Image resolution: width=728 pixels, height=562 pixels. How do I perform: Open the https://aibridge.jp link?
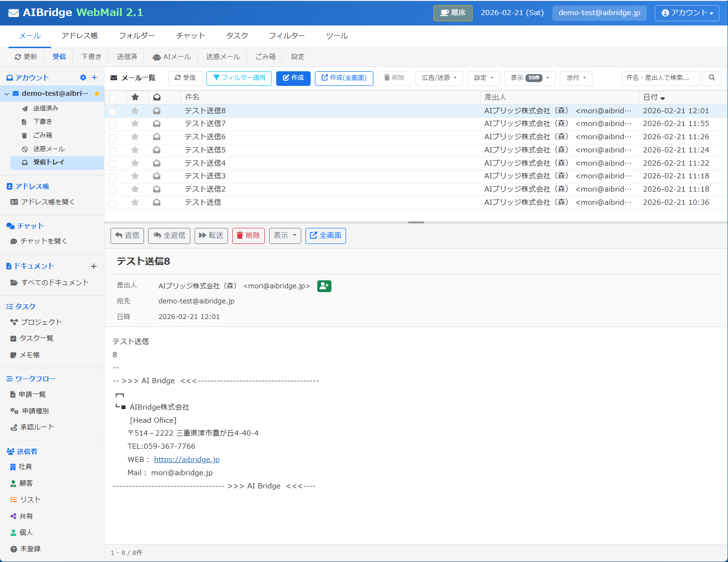186,459
